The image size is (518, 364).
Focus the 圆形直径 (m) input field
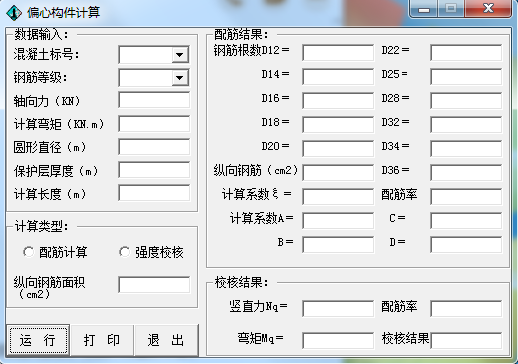[154, 147]
